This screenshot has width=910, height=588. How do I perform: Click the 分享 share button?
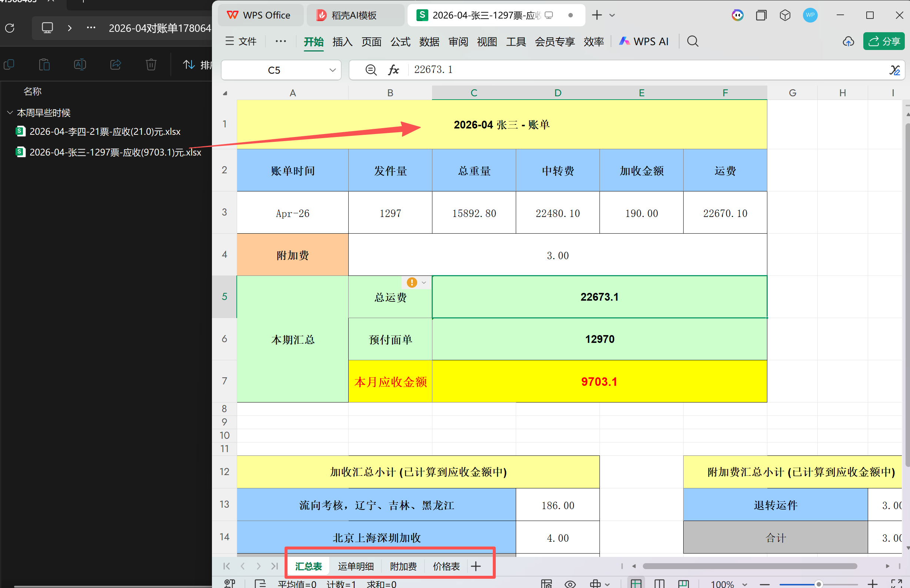coord(884,41)
